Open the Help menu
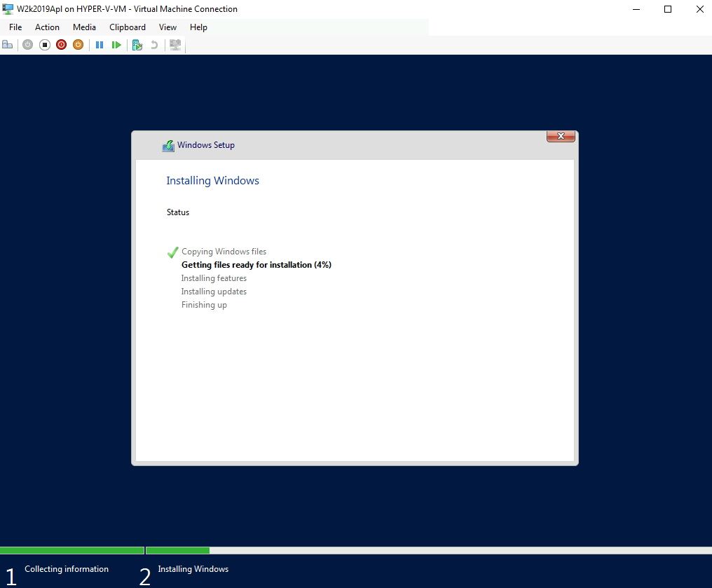Viewport: 712px width, 588px height. [198, 27]
